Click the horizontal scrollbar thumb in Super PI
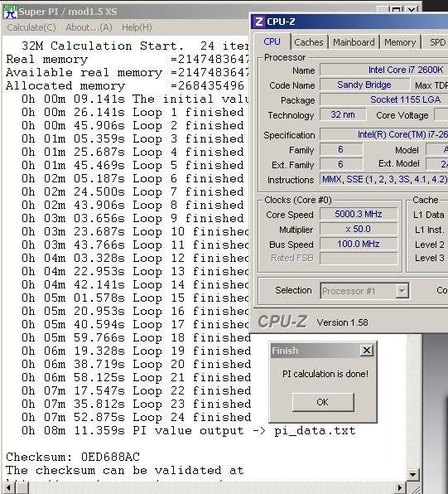 coord(22,487)
